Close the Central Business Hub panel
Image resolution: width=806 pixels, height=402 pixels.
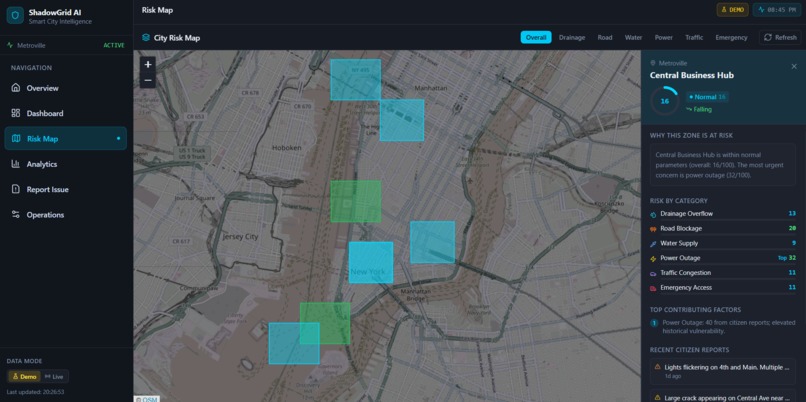[x=794, y=66]
